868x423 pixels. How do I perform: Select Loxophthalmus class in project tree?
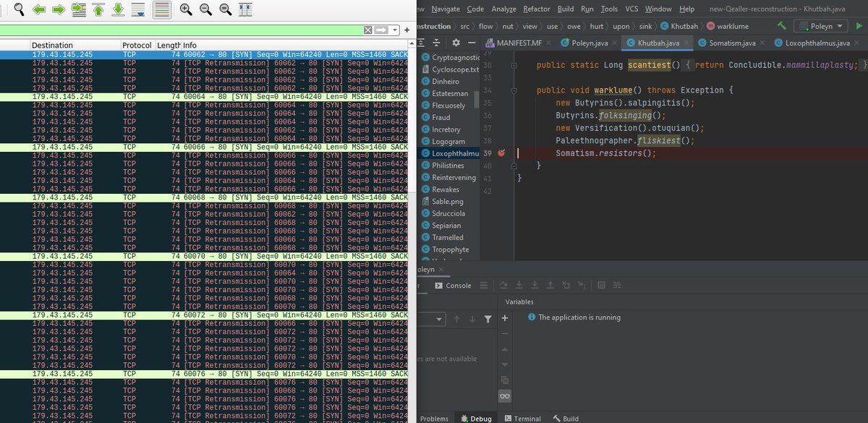click(x=450, y=153)
